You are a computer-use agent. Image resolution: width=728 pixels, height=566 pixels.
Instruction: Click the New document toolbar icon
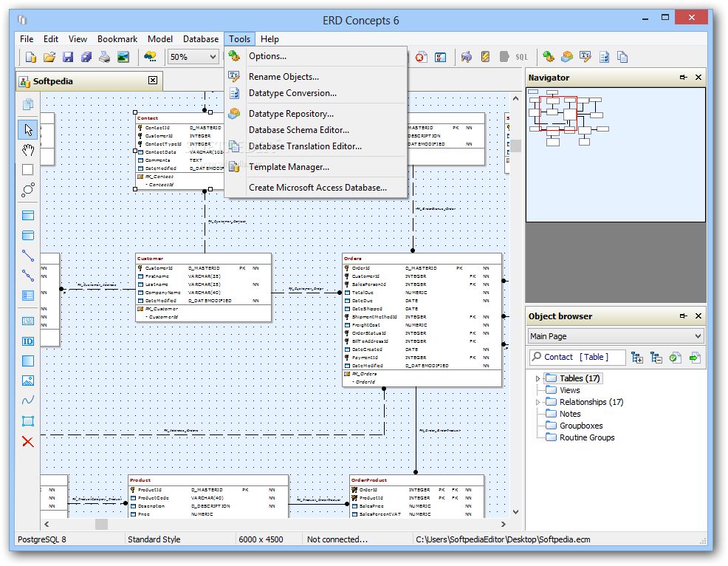31,57
